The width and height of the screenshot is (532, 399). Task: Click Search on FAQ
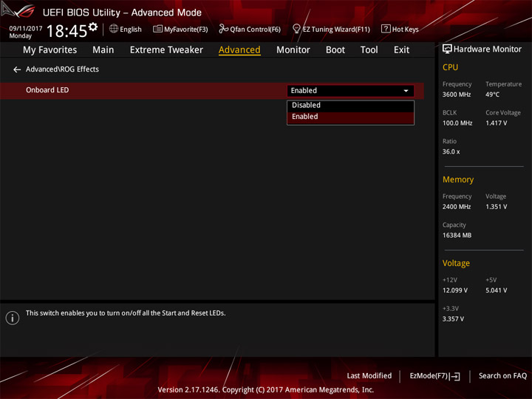pos(502,376)
